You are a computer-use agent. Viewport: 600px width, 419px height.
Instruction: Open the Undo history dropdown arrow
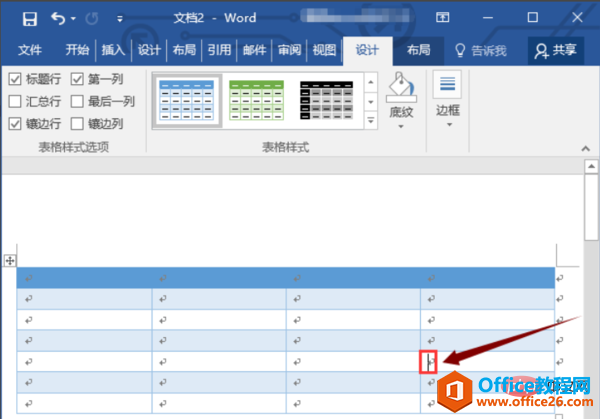(73, 18)
